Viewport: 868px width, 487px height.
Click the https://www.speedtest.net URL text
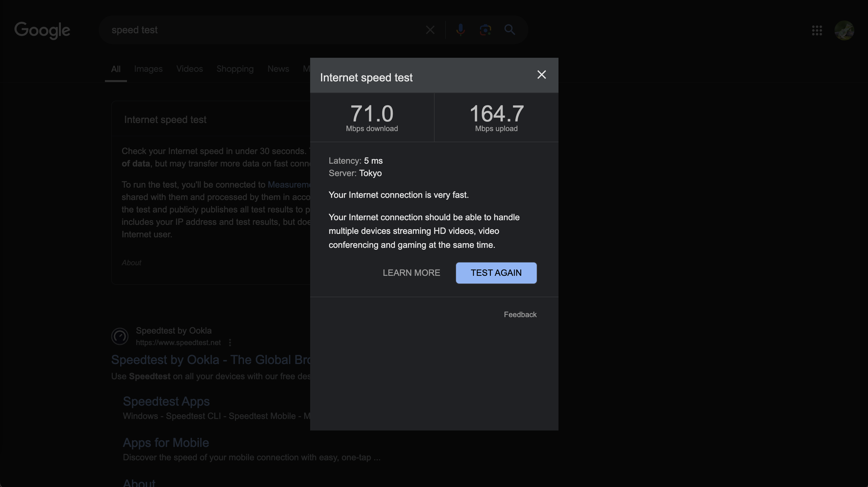(178, 342)
